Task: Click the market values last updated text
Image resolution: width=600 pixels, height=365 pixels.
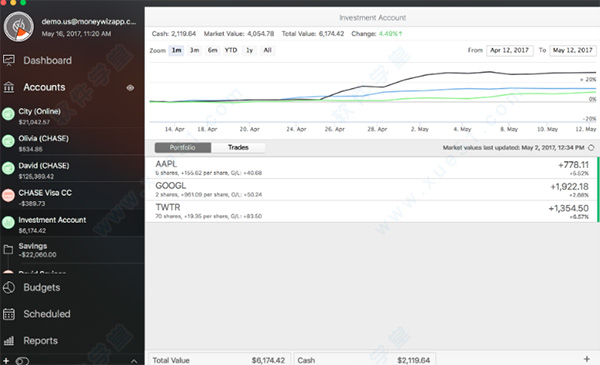Action: point(513,148)
